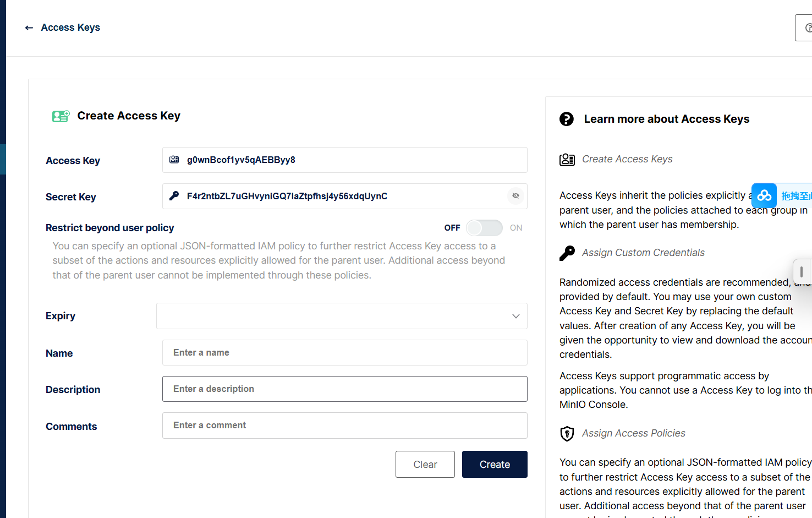This screenshot has width=812, height=518.
Task: Enable Restrict beyond user policy switch
Action: (484, 228)
